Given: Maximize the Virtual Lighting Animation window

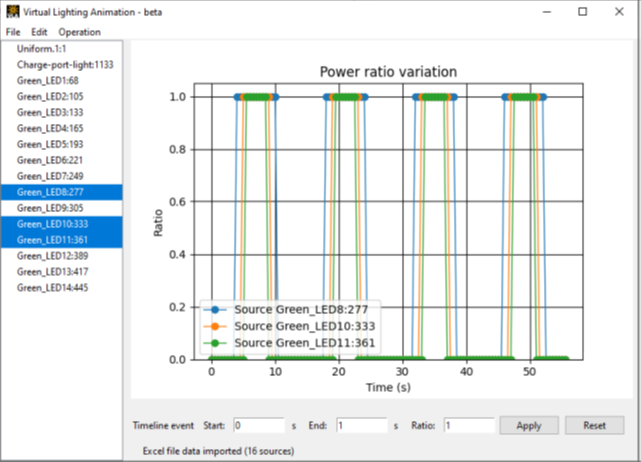Looking at the screenshot, I should [583, 12].
